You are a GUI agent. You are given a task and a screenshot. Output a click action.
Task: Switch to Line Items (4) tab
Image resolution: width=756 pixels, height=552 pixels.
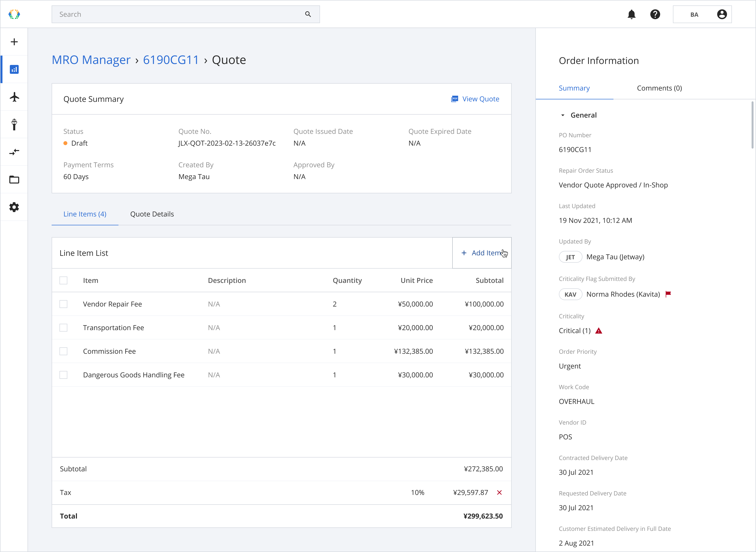(85, 214)
